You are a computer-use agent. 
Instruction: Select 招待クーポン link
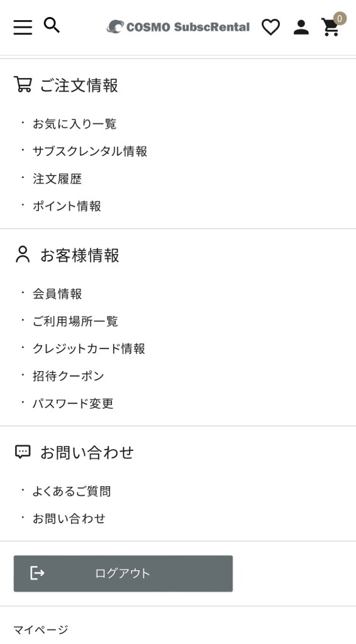click(x=69, y=376)
